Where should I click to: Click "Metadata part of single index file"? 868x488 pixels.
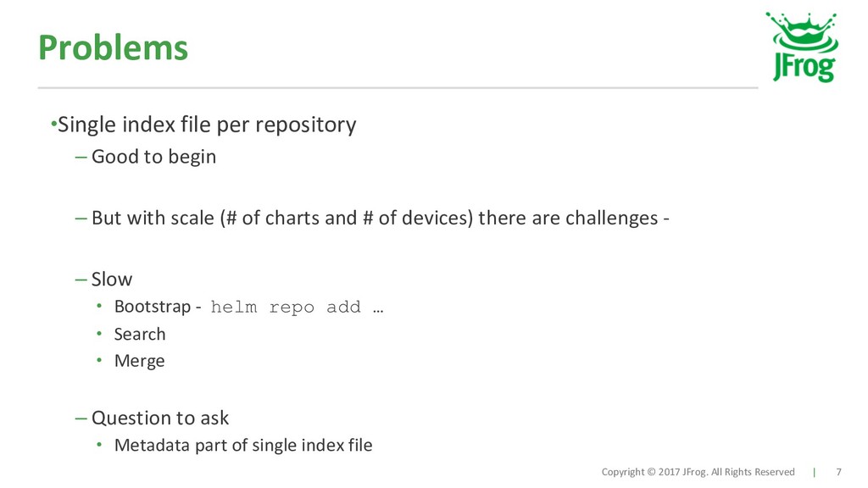point(243,445)
